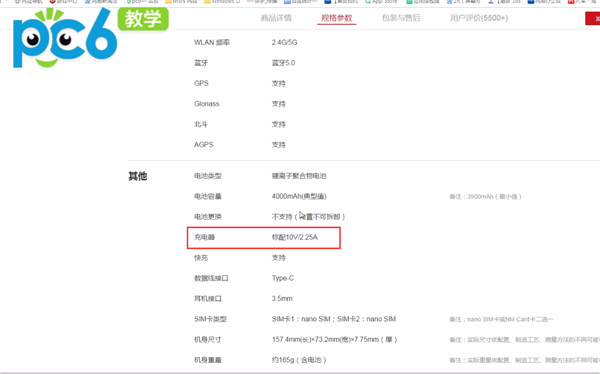This screenshot has height=374, width=600.
Task: Open the 用户评价(5500+) tab
Action: 479,18
